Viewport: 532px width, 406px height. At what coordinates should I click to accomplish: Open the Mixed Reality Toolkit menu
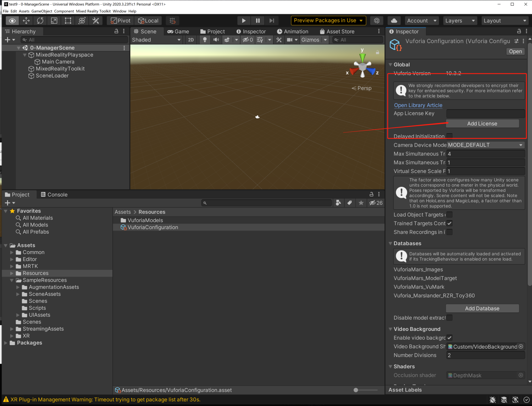click(x=93, y=11)
